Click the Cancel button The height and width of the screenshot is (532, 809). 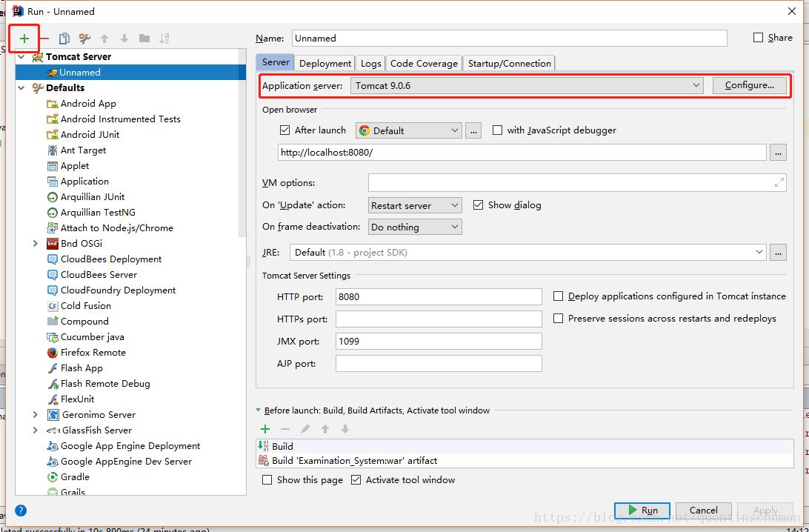[704, 511]
